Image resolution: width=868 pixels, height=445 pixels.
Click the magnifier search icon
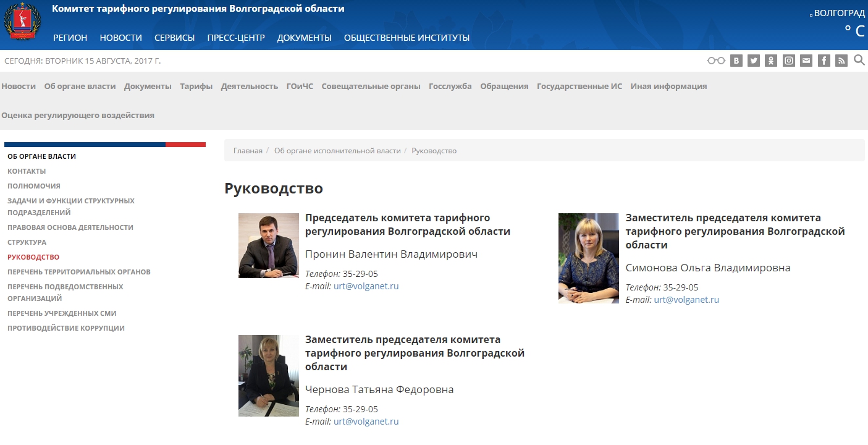(x=859, y=60)
